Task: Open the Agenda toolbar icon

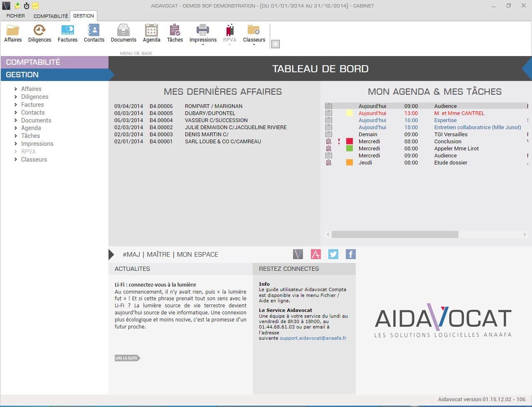Action: pyautogui.click(x=151, y=30)
